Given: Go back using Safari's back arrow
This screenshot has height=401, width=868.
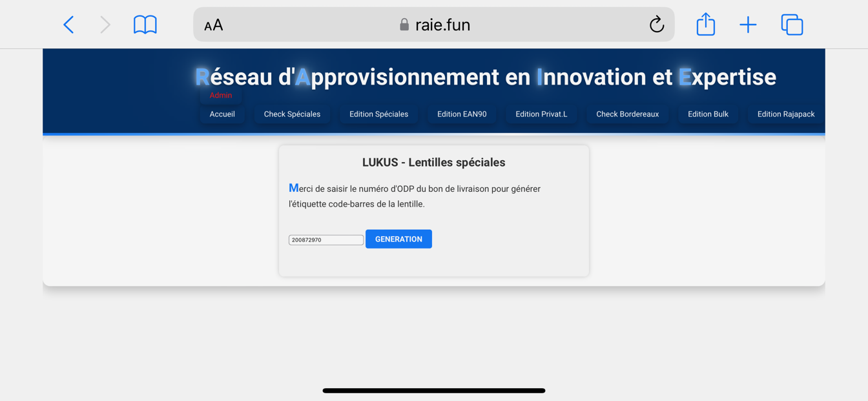Looking at the screenshot, I should point(68,25).
